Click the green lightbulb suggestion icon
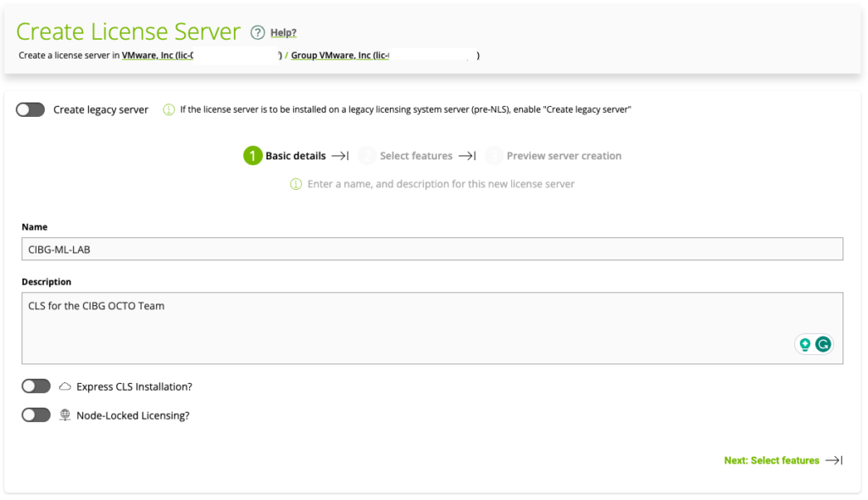Screen dimensions: 868x500 coord(804,344)
